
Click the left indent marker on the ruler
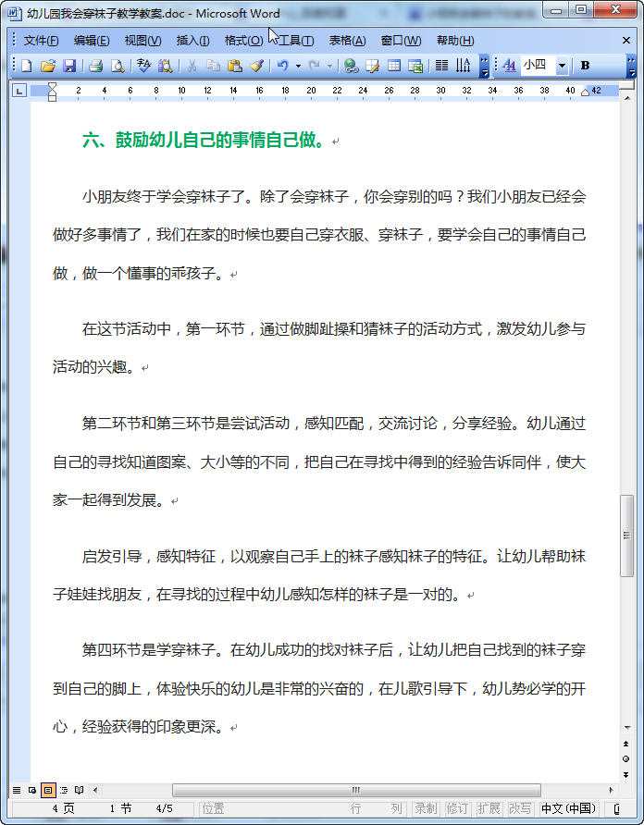point(52,96)
